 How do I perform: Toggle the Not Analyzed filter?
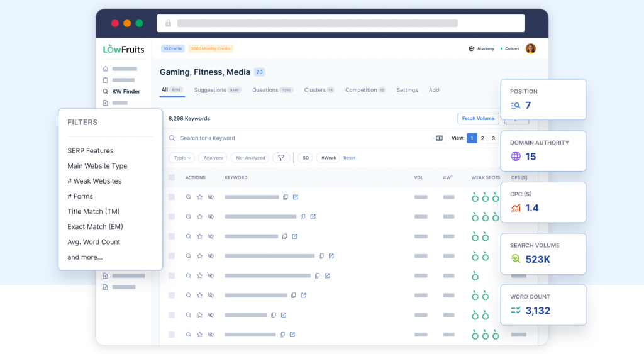point(250,158)
